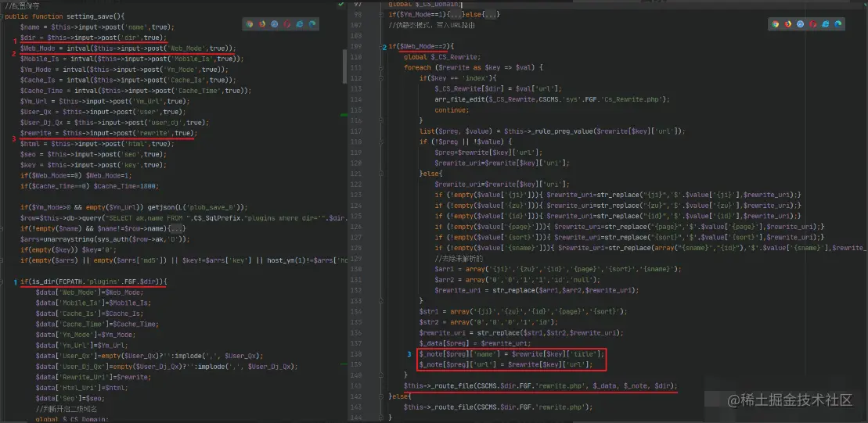Click the $html = $this->input->post line
Viewport: 868px width, 423px height.
[x=97, y=144]
